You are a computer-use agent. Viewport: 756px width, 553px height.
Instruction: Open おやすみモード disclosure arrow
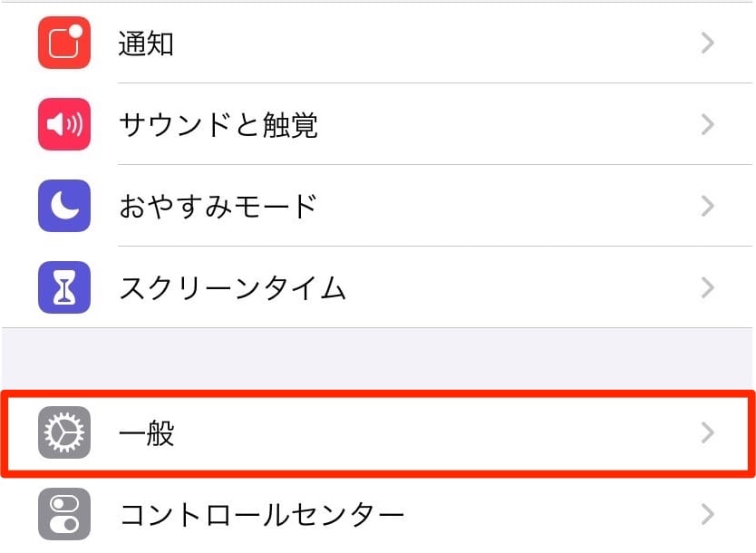708,206
